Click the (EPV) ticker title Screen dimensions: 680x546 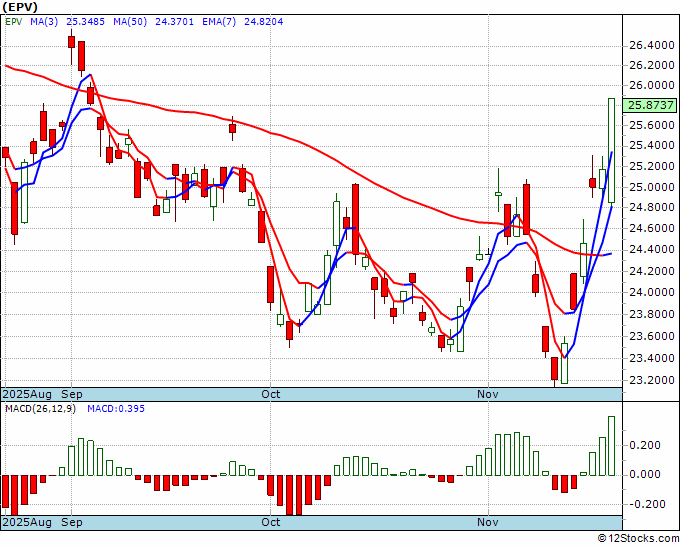[22, 8]
